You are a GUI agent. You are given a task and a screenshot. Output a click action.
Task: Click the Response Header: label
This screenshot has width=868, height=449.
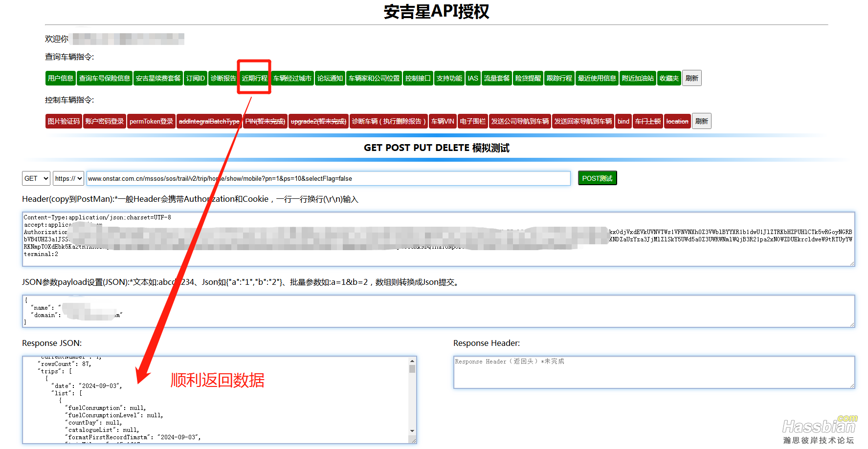click(x=487, y=343)
